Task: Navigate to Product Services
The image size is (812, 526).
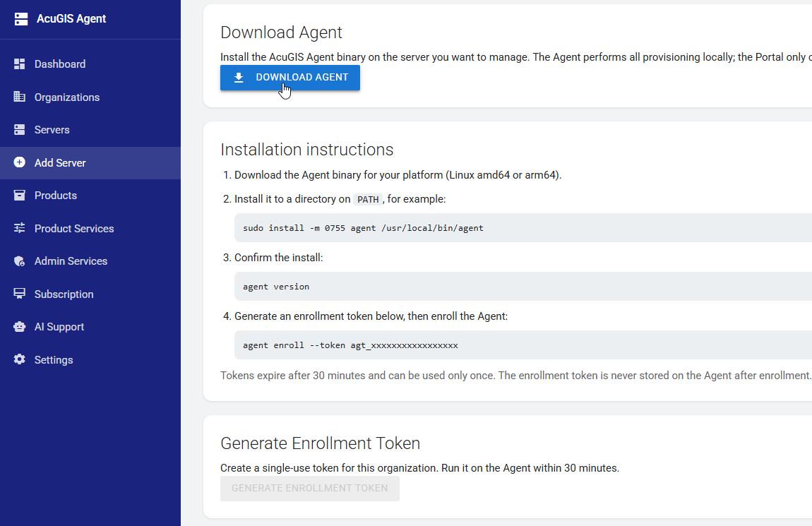Action: (x=90, y=229)
